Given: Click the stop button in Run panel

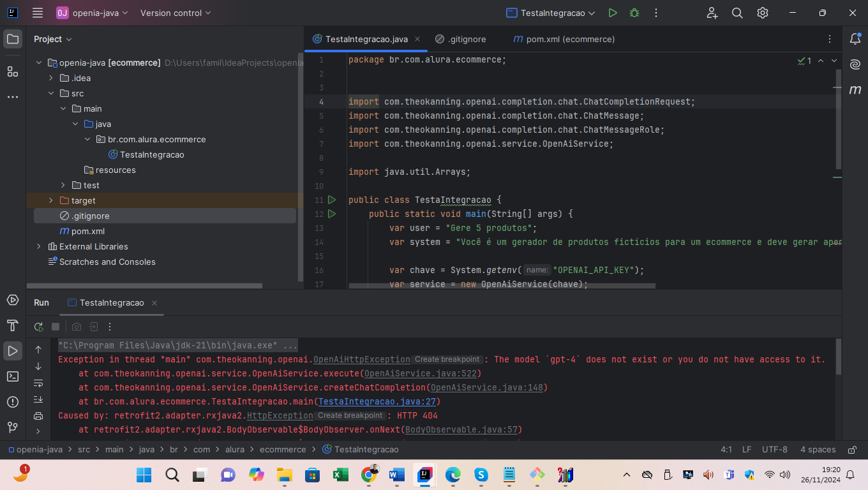Looking at the screenshot, I should pyautogui.click(x=56, y=327).
